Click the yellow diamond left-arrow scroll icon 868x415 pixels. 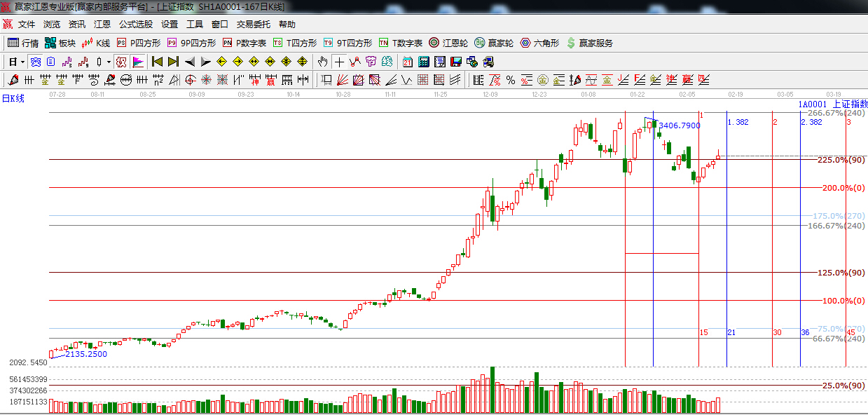221,62
